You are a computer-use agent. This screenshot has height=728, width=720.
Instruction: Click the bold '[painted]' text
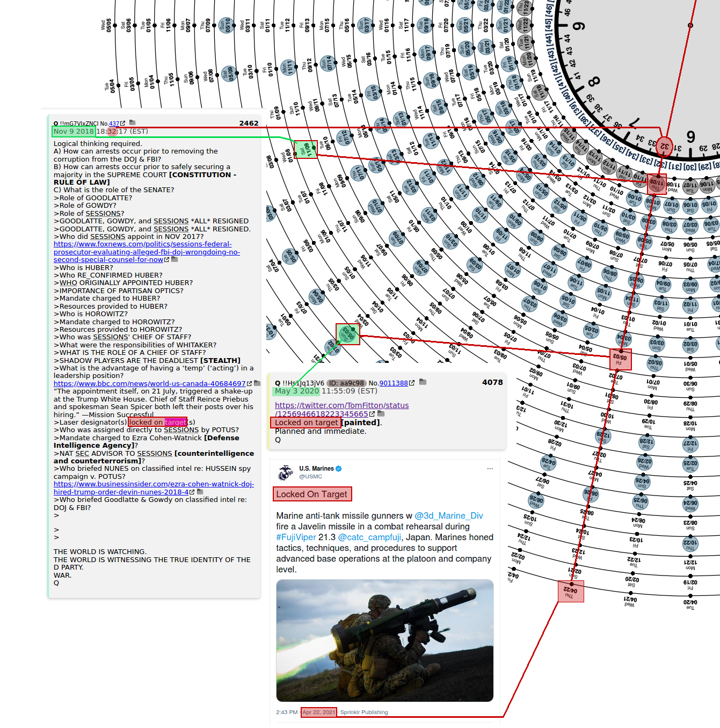click(360, 423)
